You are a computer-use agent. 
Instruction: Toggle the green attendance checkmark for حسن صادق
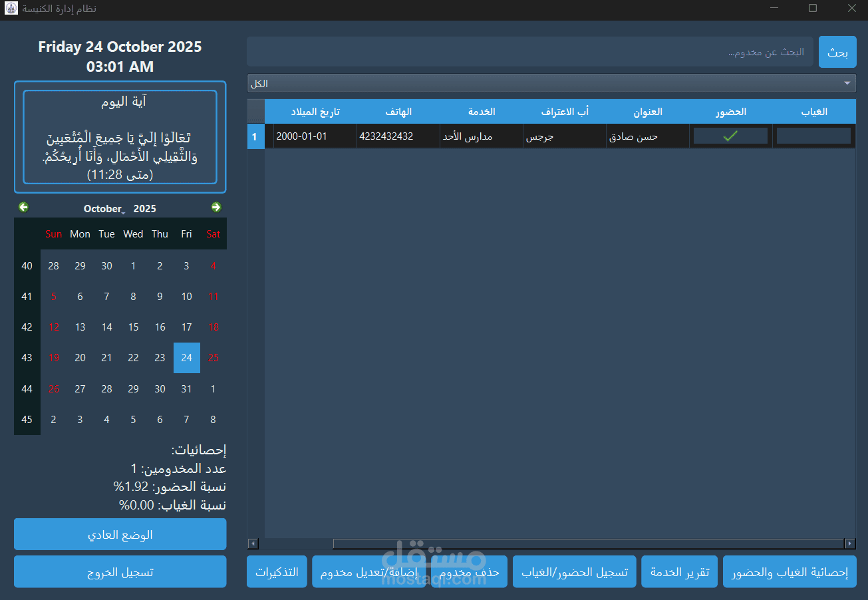point(730,135)
